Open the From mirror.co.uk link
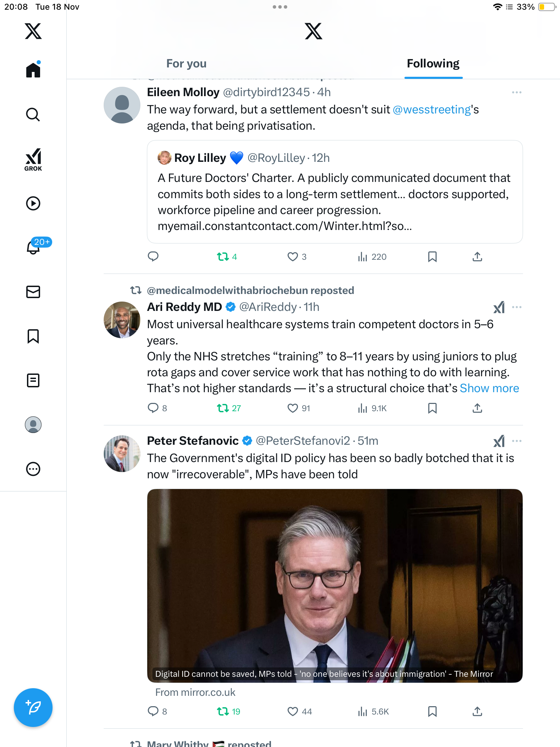Viewport: 560px width, 747px height. coord(195,692)
